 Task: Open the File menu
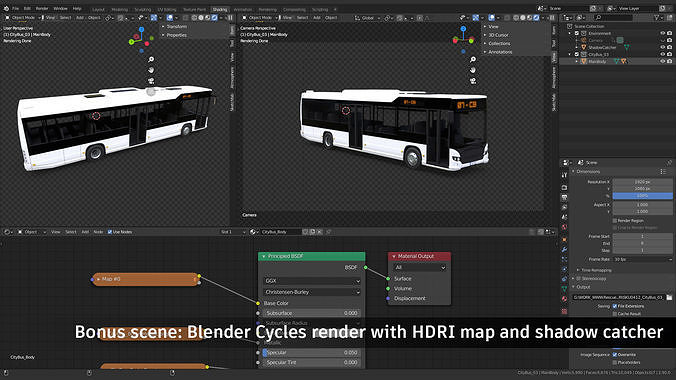click(16, 9)
